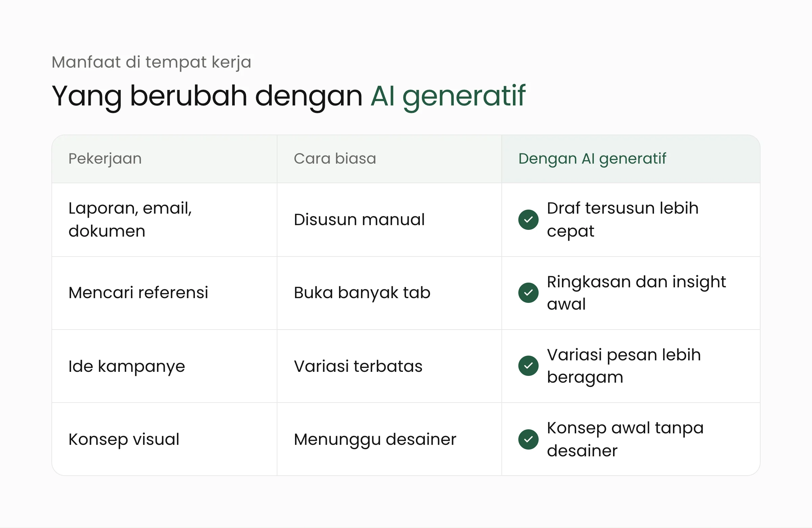The width and height of the screenshot is (812, 528).
Task: Click checkmark icon beside 'Variasi pesan lebih beragam'
Action: 528,366
